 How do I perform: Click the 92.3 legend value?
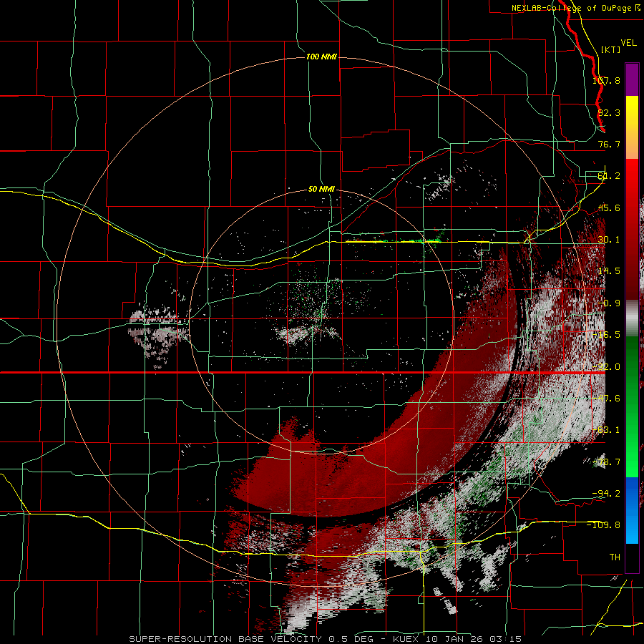click(x=609, y=112)
